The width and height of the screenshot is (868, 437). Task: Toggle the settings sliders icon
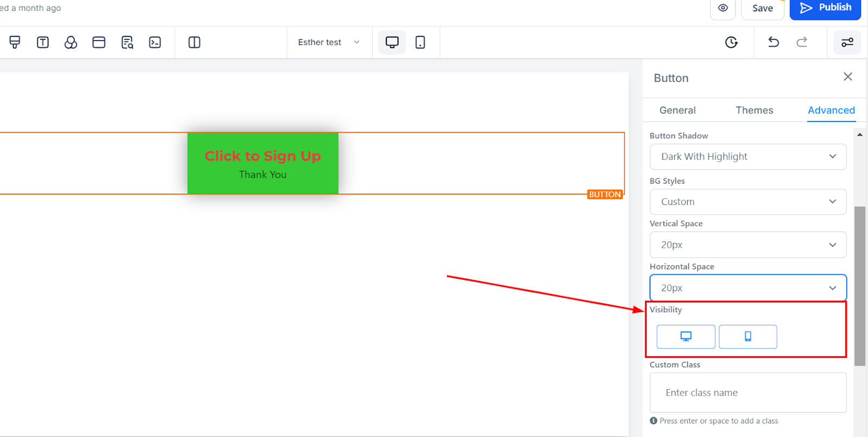(x=847, y=42)
